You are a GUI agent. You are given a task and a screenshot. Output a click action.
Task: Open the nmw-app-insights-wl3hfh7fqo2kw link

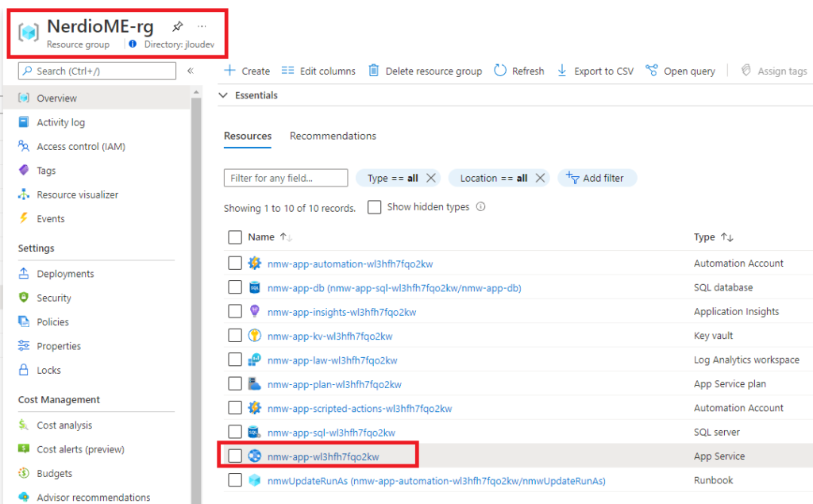pos(341,312)
